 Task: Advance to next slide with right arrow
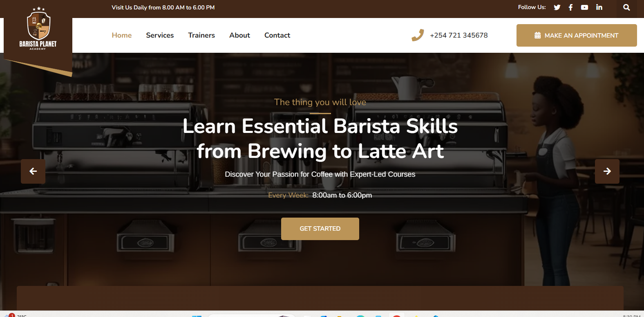click(607, 171)
